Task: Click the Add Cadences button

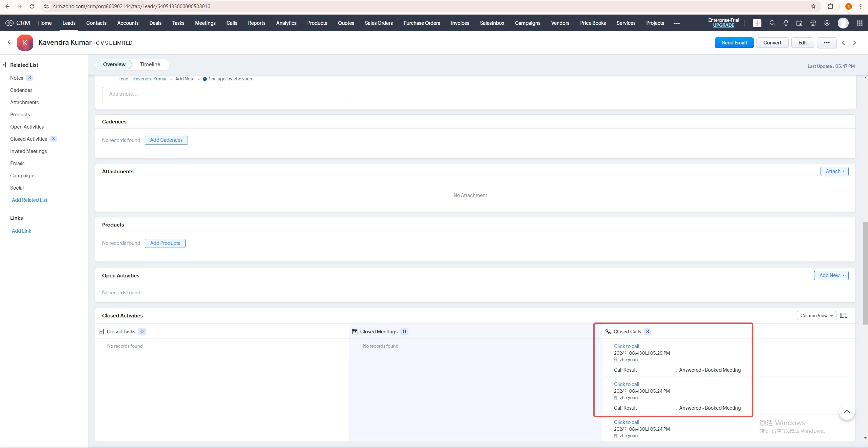Action: click(x=166, y=140)
